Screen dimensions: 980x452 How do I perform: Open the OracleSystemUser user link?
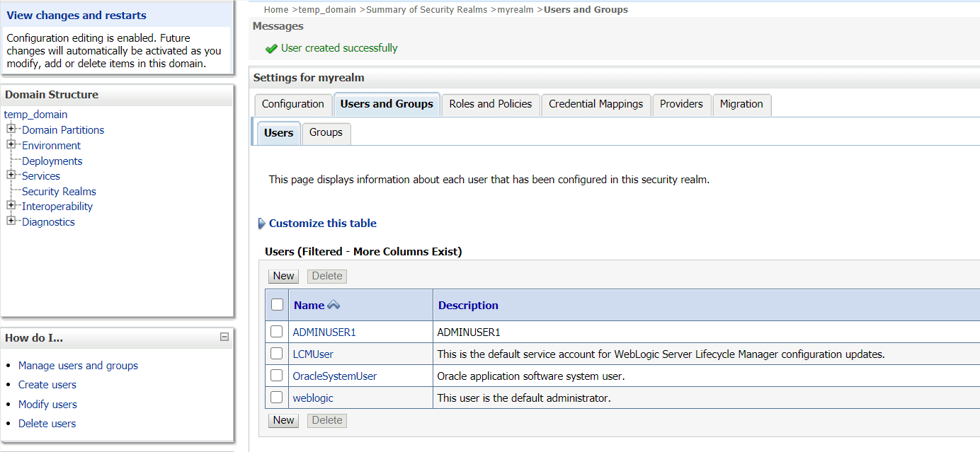[335, 376]
